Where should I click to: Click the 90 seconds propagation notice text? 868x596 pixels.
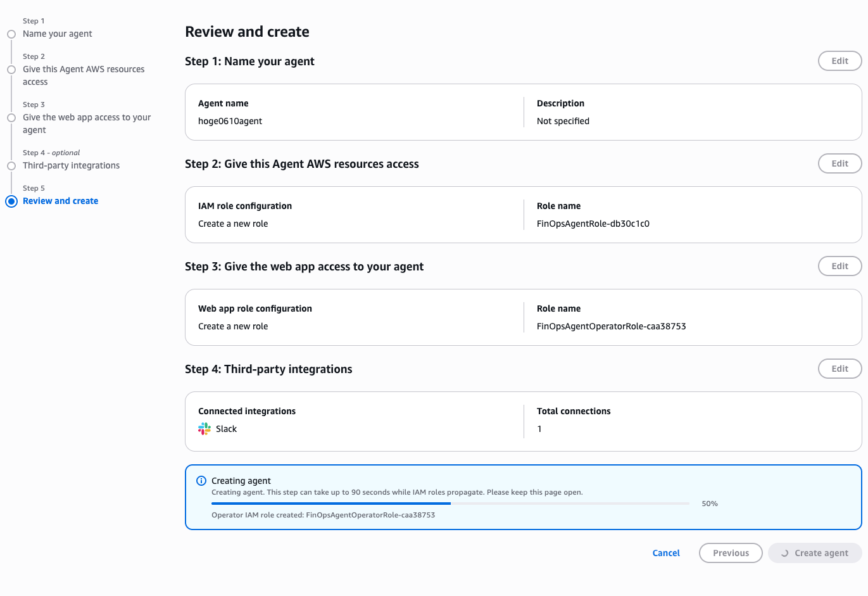pyautogui.click(x=397, y=492)
